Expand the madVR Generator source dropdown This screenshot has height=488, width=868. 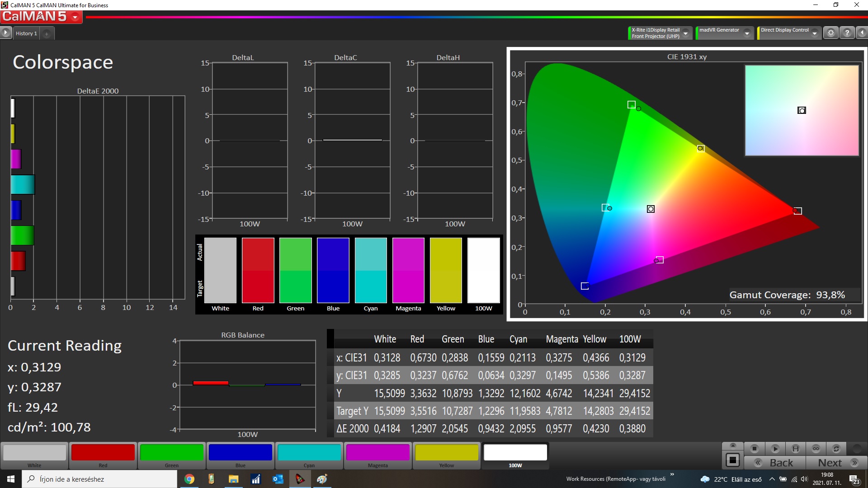click(x=747, y=33)
